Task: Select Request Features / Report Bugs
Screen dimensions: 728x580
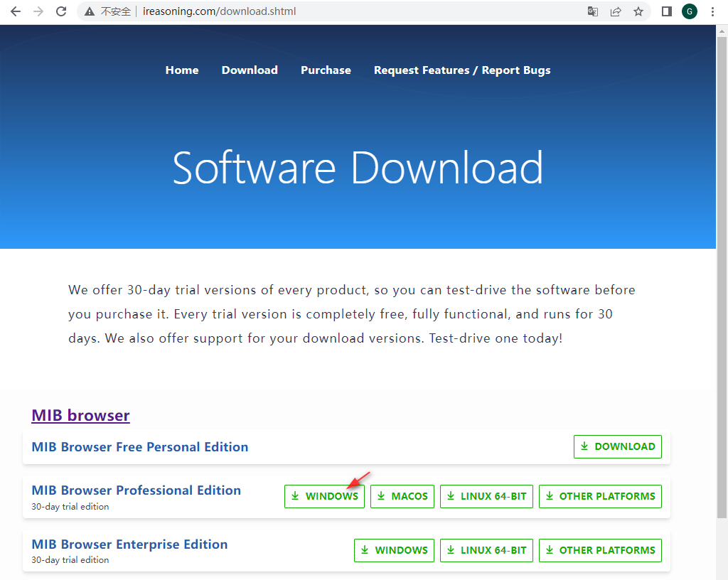Action: [462, 70]
